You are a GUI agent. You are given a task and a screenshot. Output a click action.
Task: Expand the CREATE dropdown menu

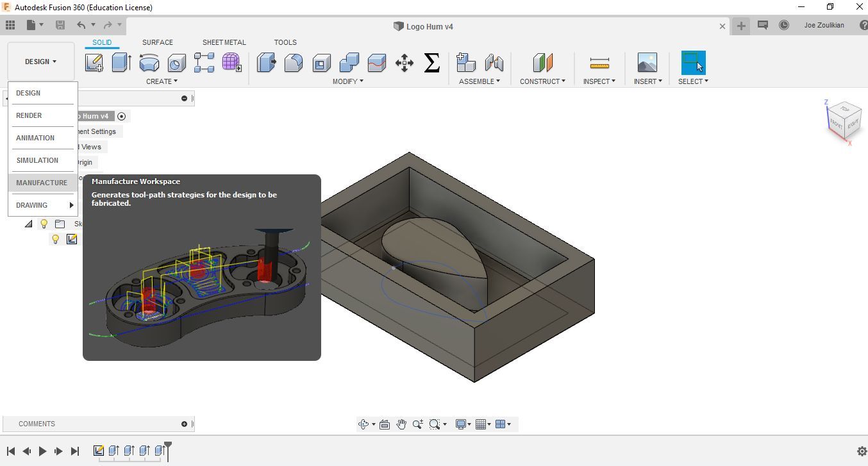tap(162, 81)
